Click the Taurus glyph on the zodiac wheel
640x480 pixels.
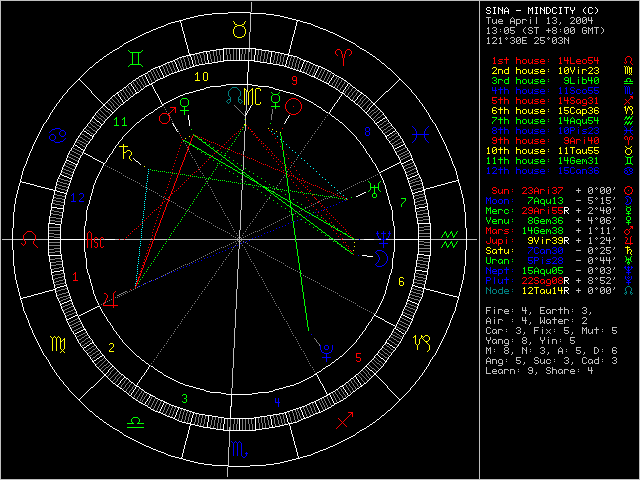pos(239,31)
